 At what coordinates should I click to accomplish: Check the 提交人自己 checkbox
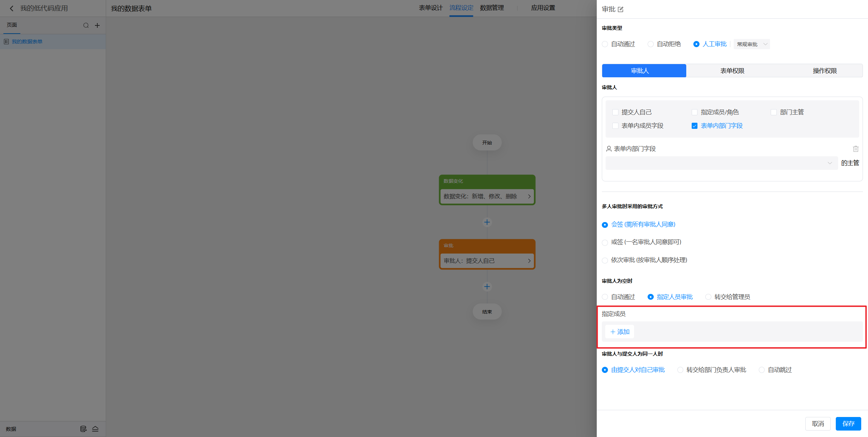tap(615, 112)
